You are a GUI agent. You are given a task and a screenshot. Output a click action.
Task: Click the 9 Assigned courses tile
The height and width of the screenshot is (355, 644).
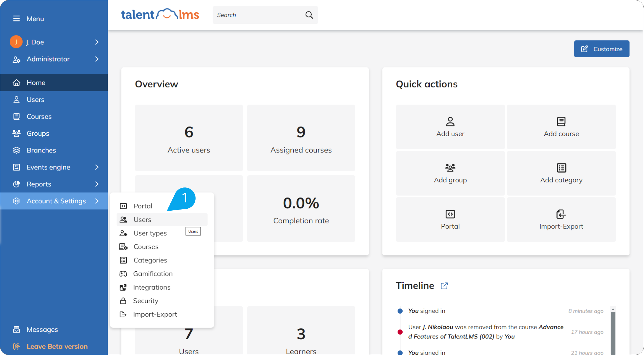[x=301, y=138]
